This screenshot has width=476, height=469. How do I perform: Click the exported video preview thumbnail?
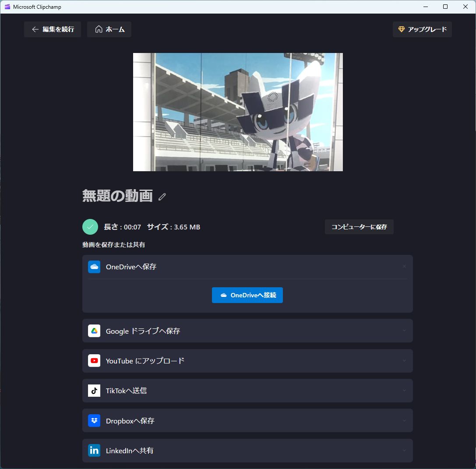click(238, 112)
